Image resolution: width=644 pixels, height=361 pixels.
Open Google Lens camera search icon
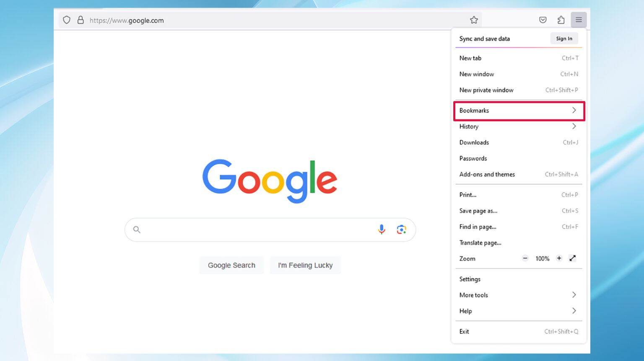click(401, 229)
